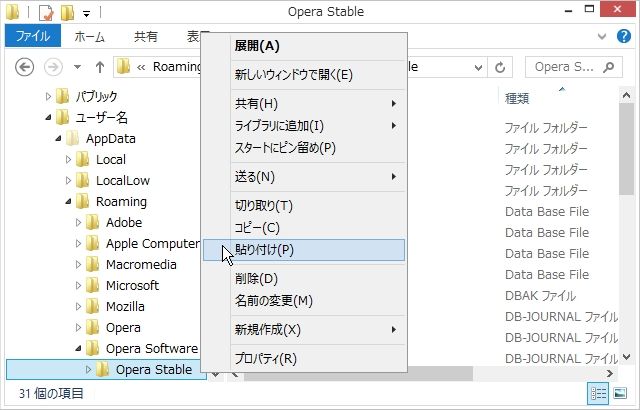Expand the LocalLow folder node

68,180
